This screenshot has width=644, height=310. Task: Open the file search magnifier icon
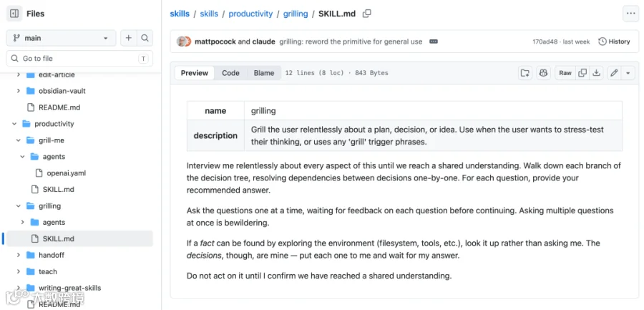145,38
